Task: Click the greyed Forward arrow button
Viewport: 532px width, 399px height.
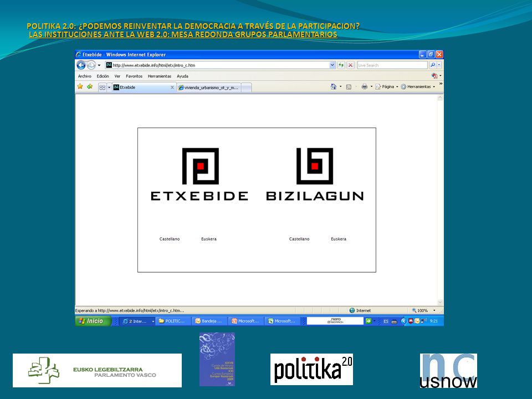Action: click(91, 65)
